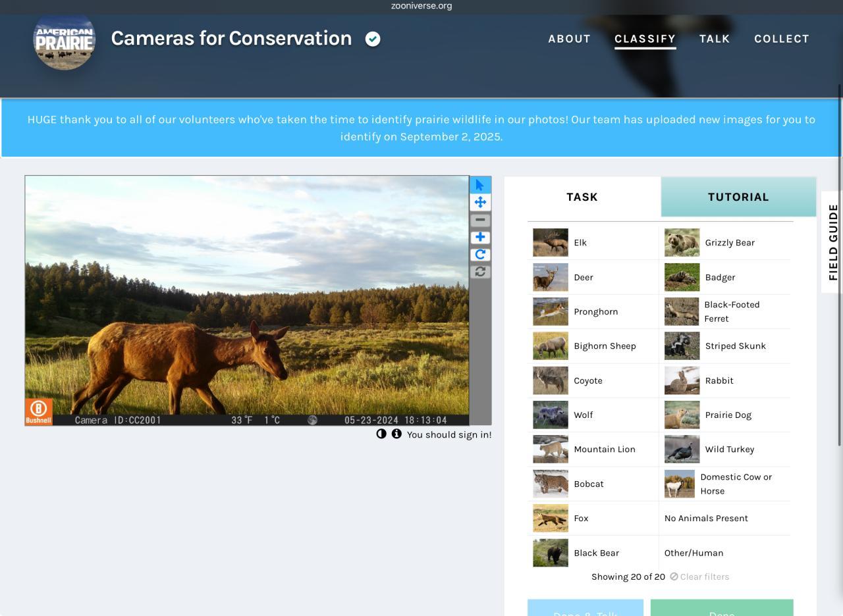Mark the animal as Domestic Cow or Horse
This screenshot has width=843, height=616.
(724, 484)
